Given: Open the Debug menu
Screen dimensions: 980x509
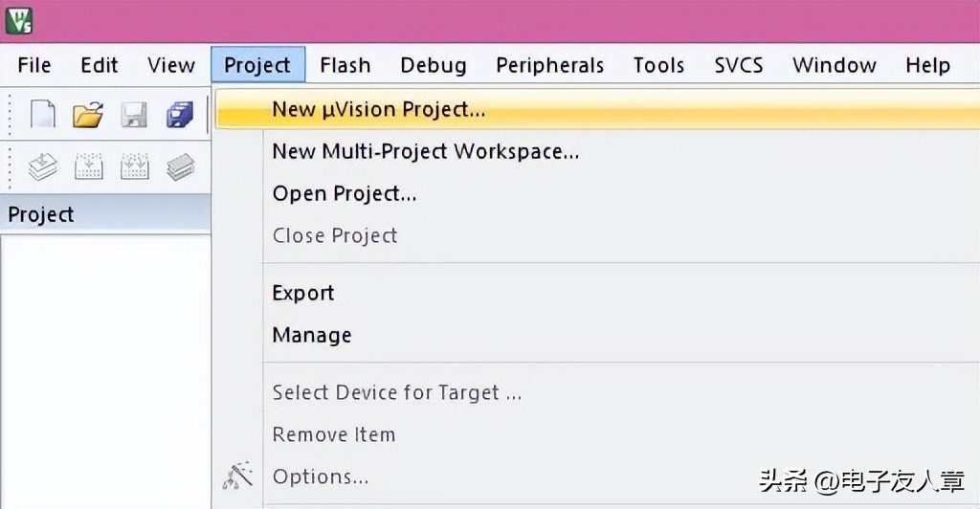Looking at the screenshot, I should tap(434, 65).
